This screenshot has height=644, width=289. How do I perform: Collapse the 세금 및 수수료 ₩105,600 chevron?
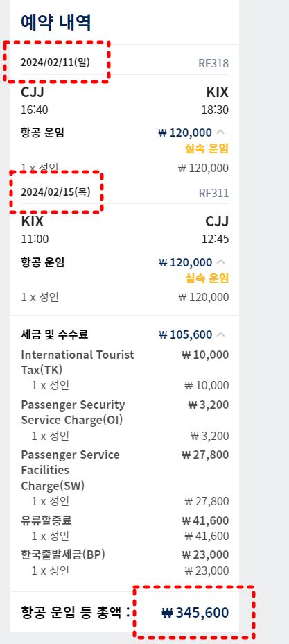(x=220, y=334)
